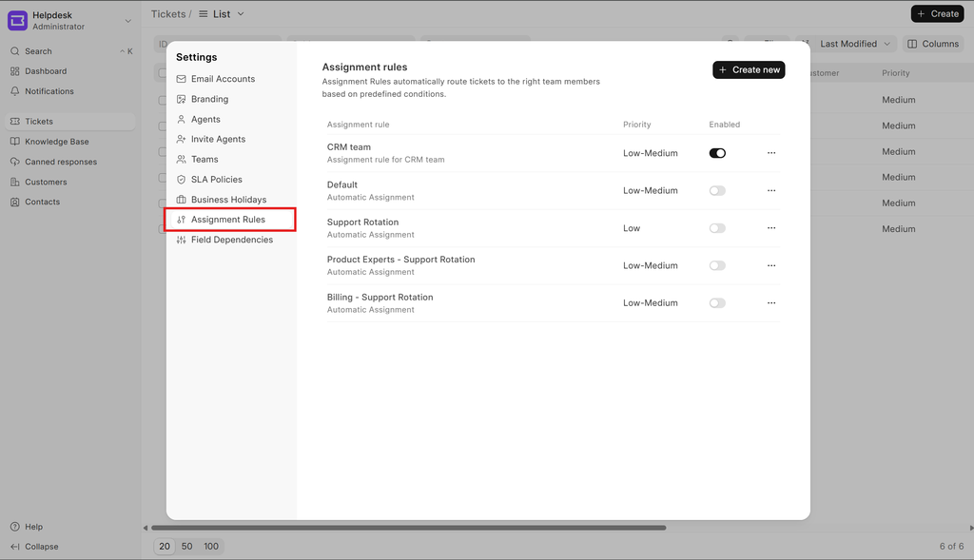The width and height of the screenshot is (974, 560).
Task: Enable Billing - Support Rotation toggle
Action: [x=717, y=303]
